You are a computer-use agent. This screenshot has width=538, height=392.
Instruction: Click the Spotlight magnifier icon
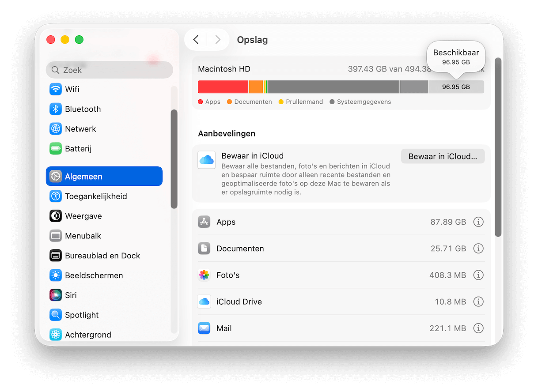coord(56,315)
